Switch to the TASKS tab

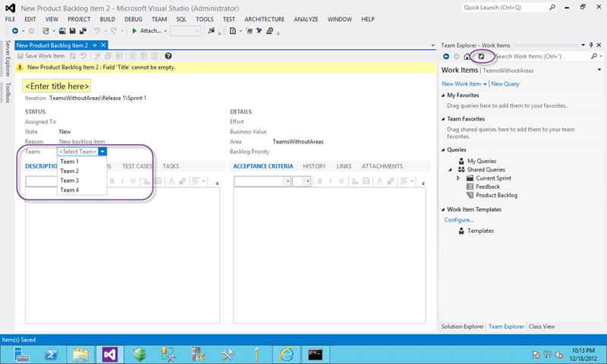pos(171,166)
